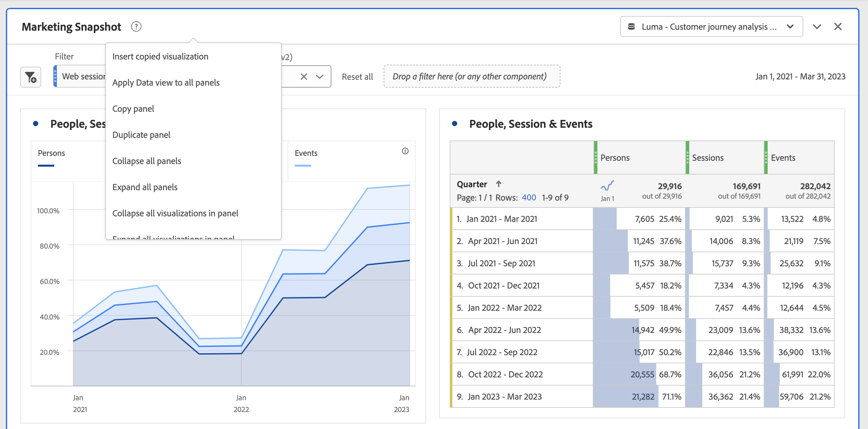Select Copy panel menu item
Screen dimensions: 868x429
tap(133, 109)
